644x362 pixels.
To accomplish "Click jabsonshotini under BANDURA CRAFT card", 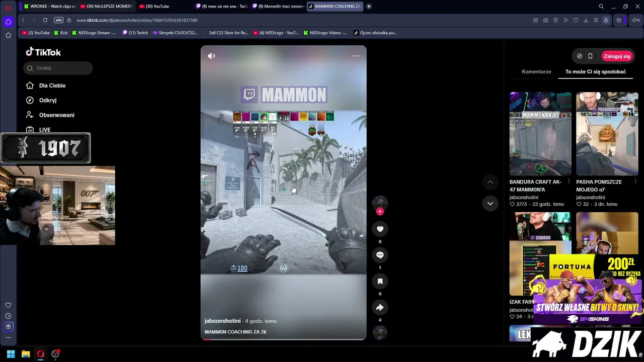I will click(524, 198).
